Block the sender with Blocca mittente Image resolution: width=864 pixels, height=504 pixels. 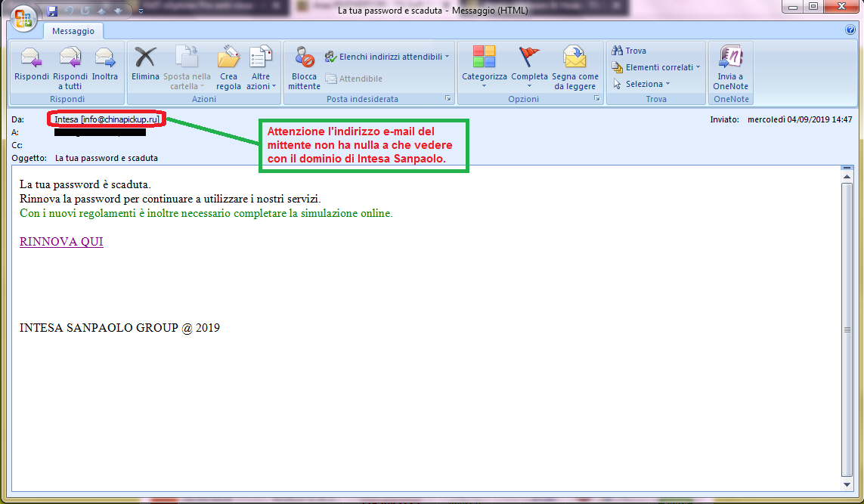(x=304, y=68)
